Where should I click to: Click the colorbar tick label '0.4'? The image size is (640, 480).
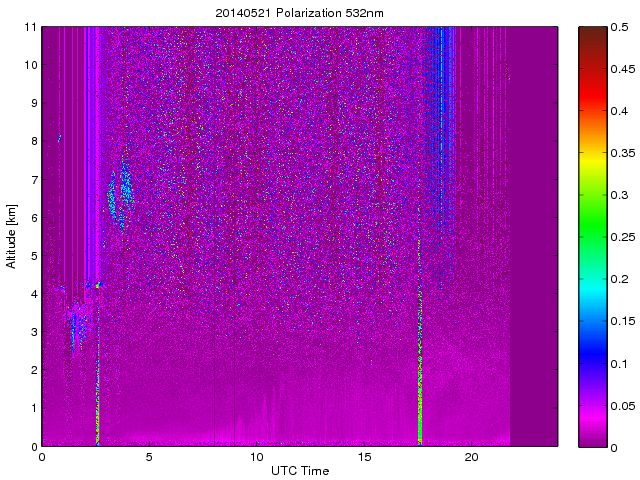click(619, 111)
